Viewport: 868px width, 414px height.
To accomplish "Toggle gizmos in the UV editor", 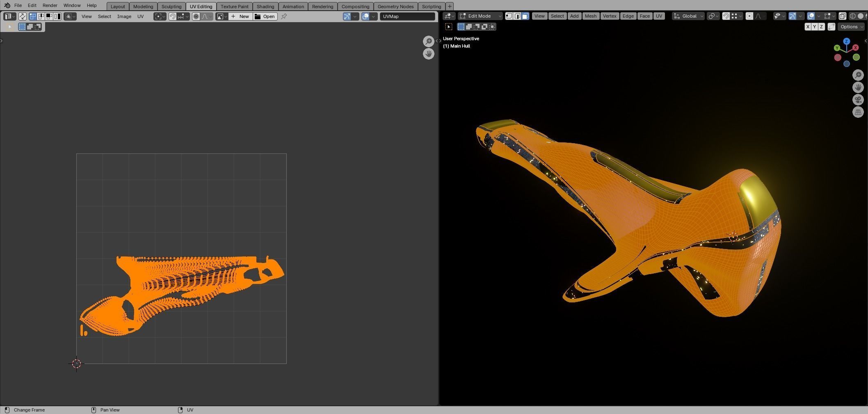I will (347, 16).
